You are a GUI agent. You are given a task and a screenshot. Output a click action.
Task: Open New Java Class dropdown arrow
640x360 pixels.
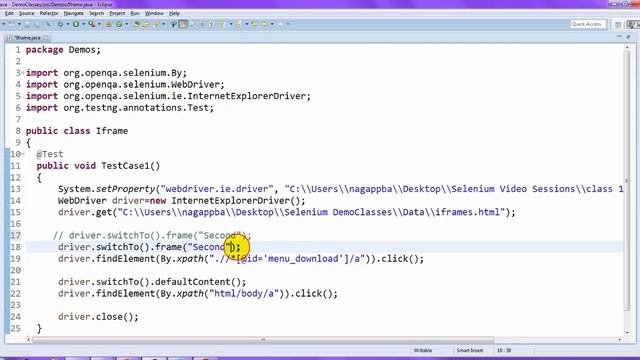click(x=127, y=24)
